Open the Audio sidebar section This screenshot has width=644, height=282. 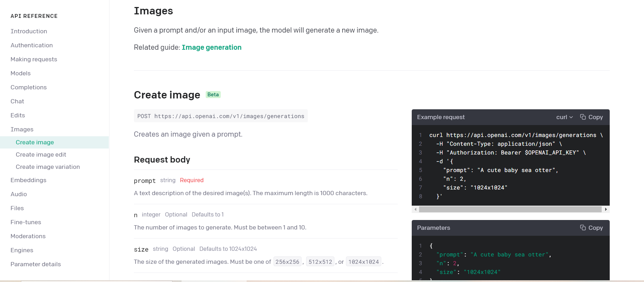(19, 194)
